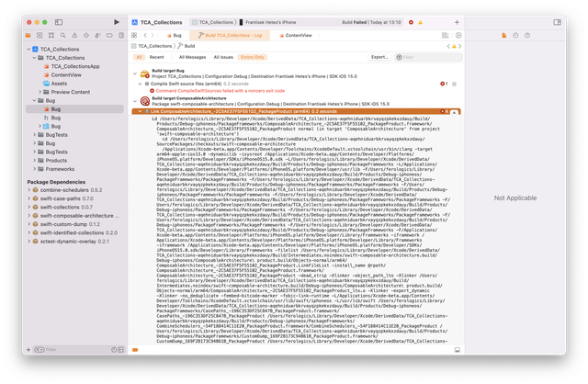Viewport: 588px width, 384px height.
Task: Switch to the ContentView editor tab
Action: coord(296,35)
